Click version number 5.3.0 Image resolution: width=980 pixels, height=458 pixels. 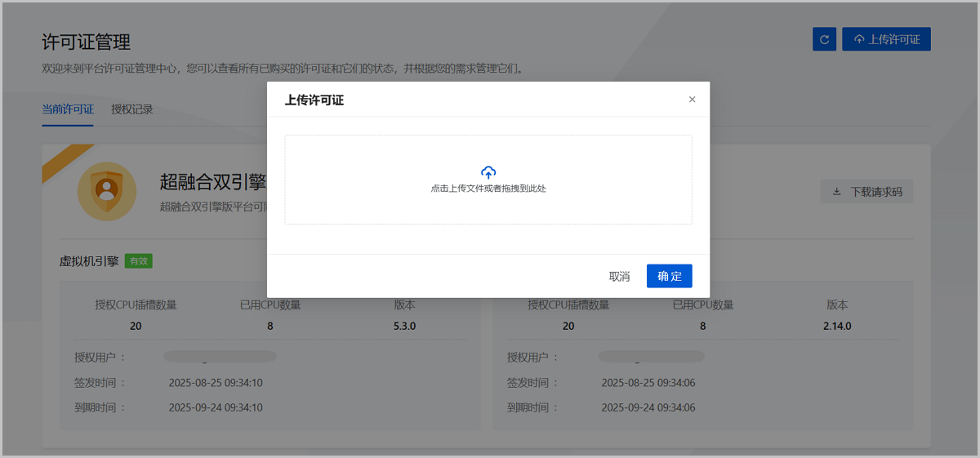(x=404, y=326)
